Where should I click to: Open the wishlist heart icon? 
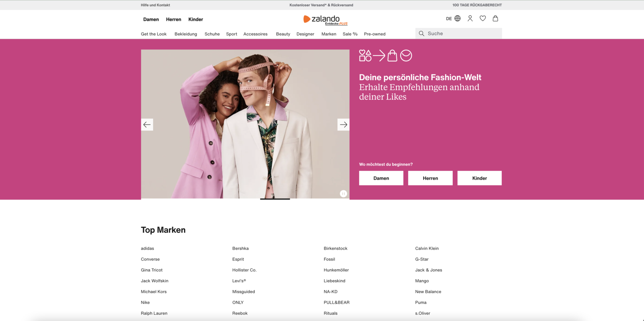point(483,18)
